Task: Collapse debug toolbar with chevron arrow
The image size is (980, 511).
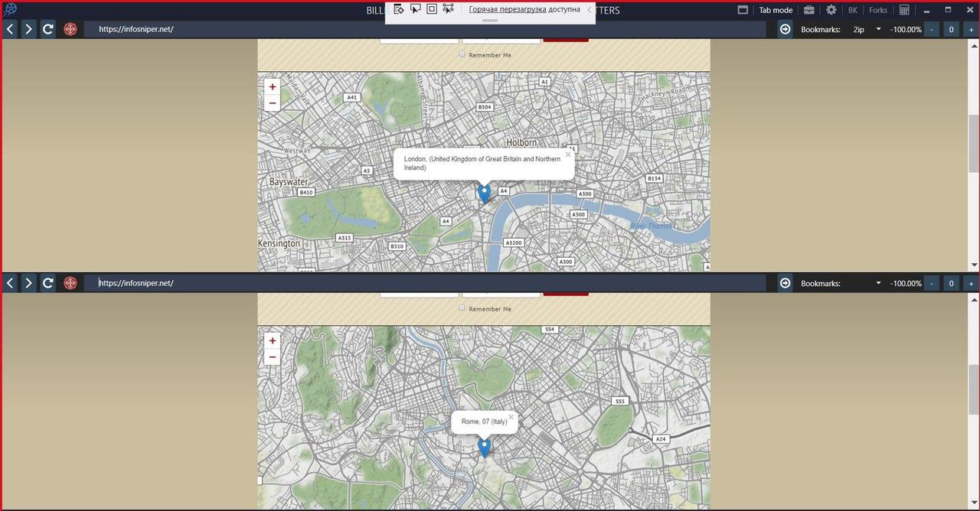Action: pyautogui.click(x=588, y=9)
